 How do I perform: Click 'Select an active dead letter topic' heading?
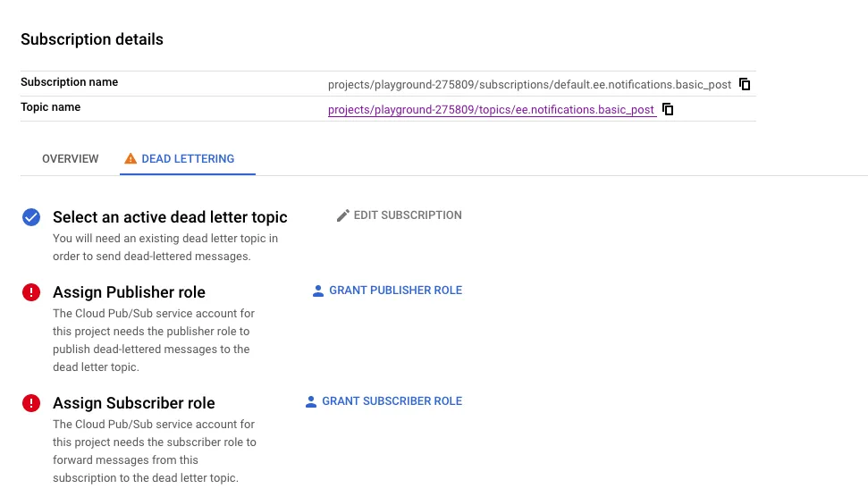click(x=170, y=217)
